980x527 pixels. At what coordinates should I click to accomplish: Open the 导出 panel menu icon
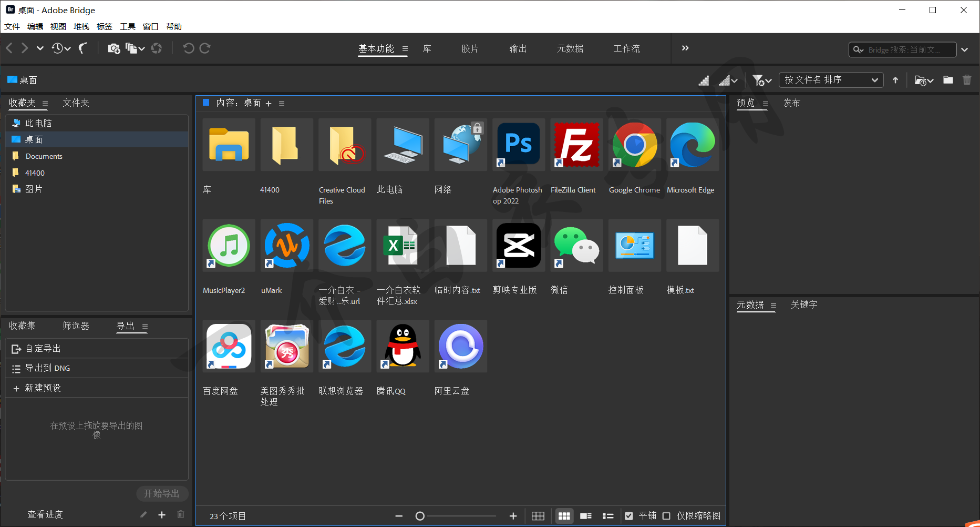(145, 327)
